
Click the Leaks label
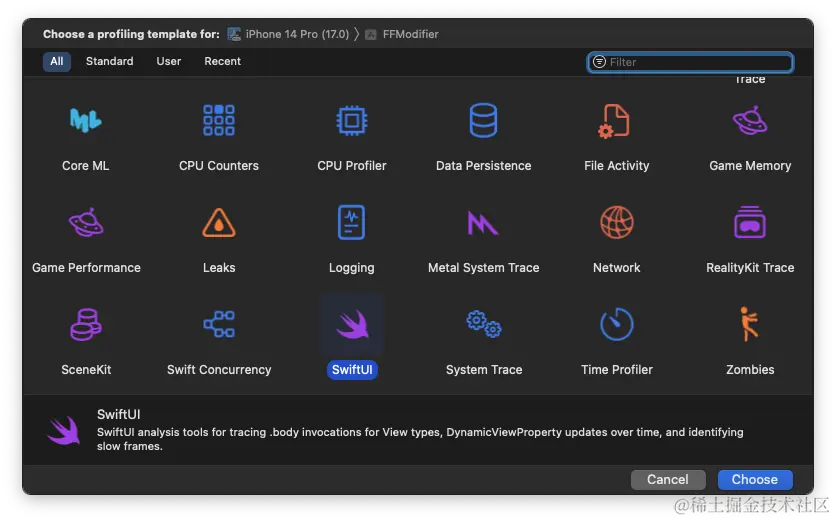click(x=219, y=268)
